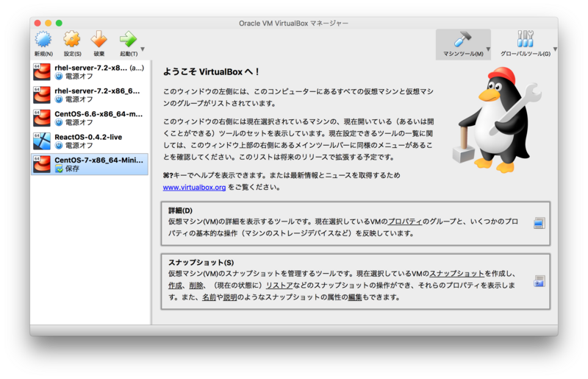Click the underlined 削除 link
The image size is (588, 379).
click(196, 286)
